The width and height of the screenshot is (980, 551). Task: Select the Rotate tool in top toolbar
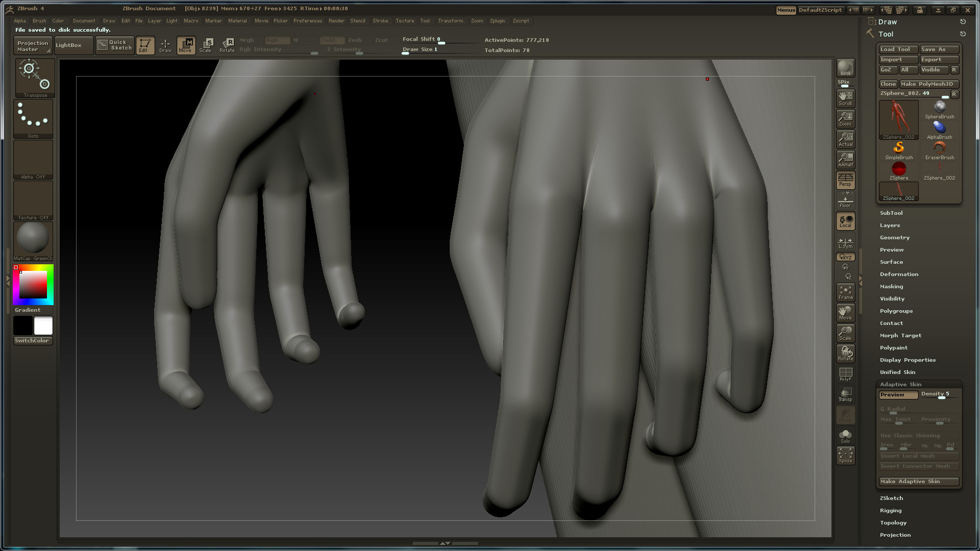227,45
